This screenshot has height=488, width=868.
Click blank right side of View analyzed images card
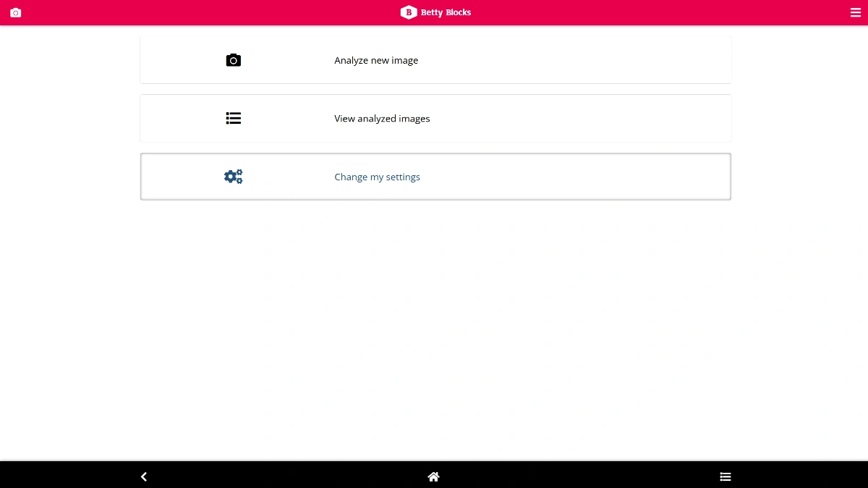(x=615, y=118)
